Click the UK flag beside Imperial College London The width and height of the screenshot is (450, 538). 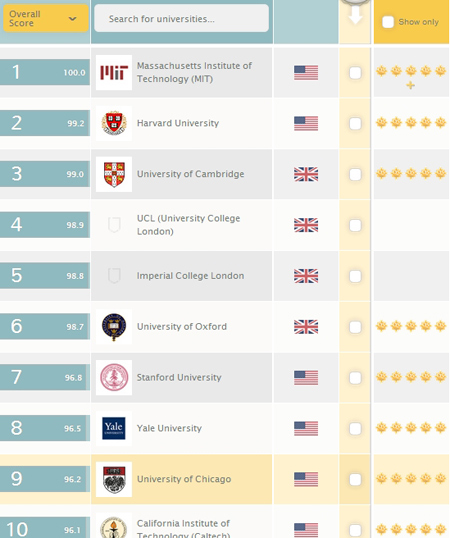pos(306,276)
